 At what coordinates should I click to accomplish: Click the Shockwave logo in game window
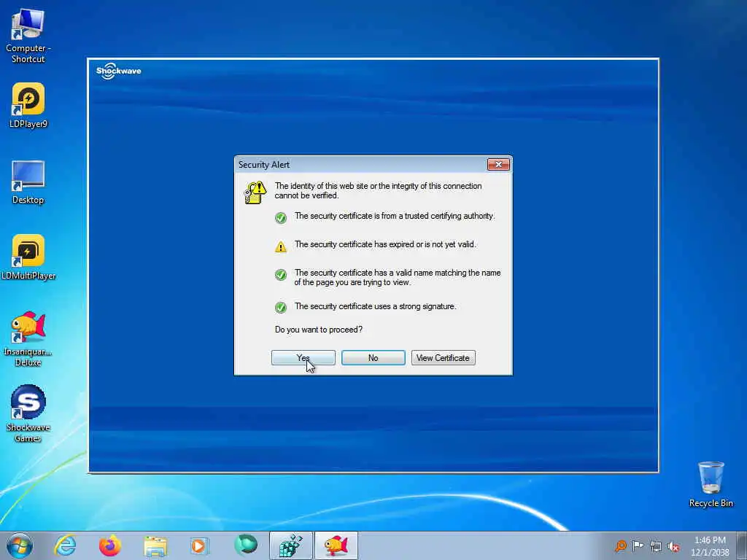pyautogui.click(x=119, y=71)
